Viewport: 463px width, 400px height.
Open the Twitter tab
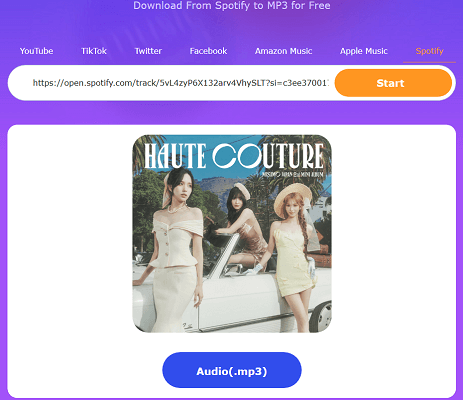coord(148,51)
